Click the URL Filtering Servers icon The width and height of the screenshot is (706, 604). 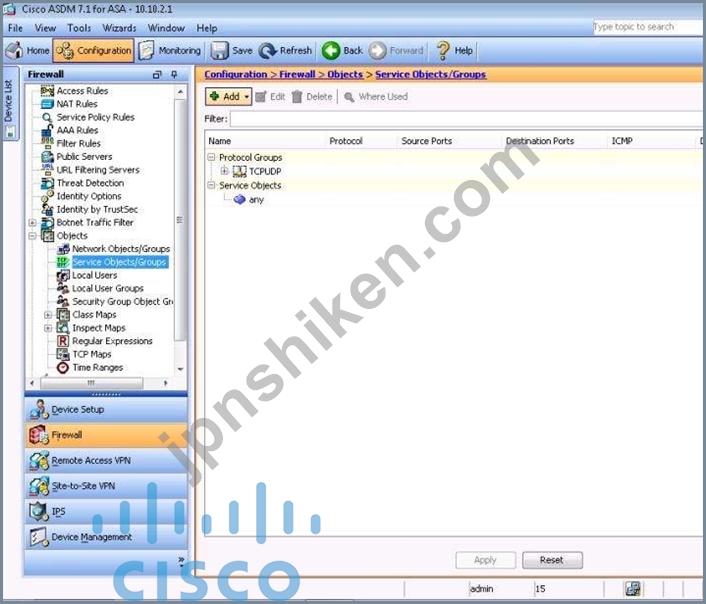click(x=47, y=170)
